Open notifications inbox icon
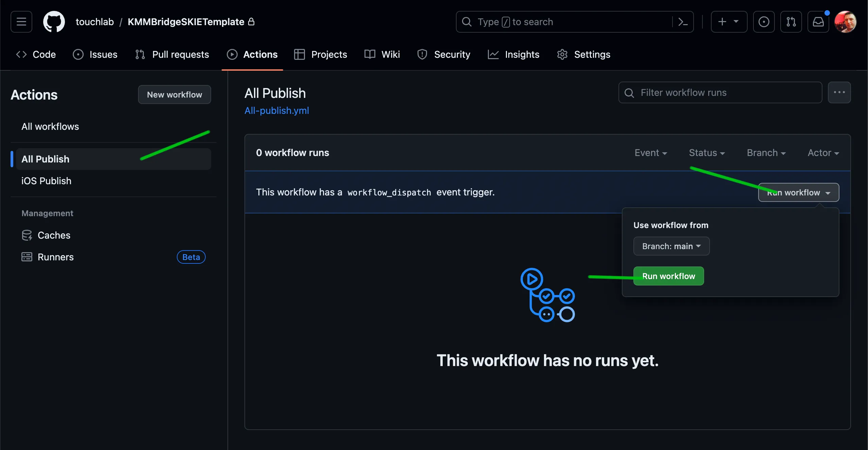This screenshot has height=450, width=868. (x=818, y=22)
